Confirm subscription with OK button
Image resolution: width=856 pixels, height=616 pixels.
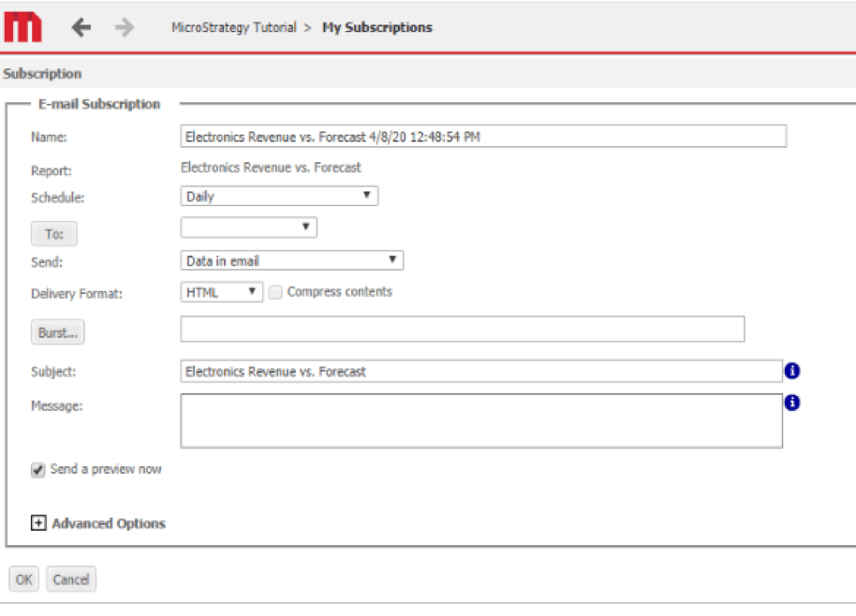coord(23,579)
